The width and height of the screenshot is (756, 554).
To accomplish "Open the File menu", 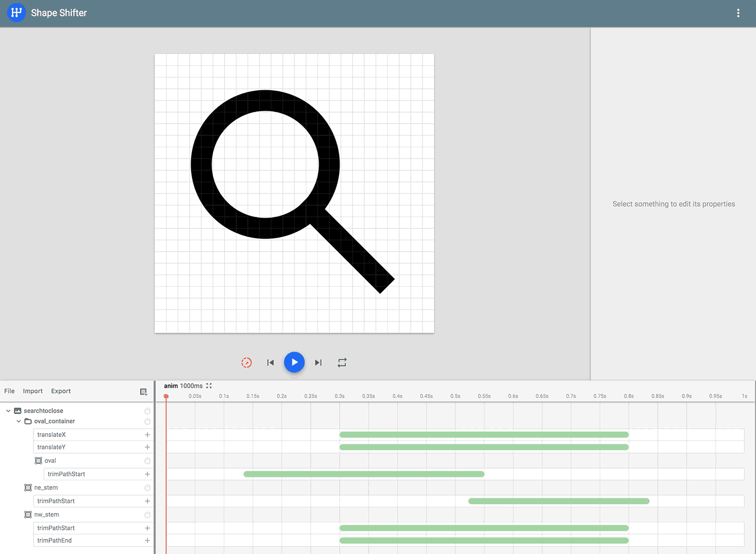I will tap(9, 391).
